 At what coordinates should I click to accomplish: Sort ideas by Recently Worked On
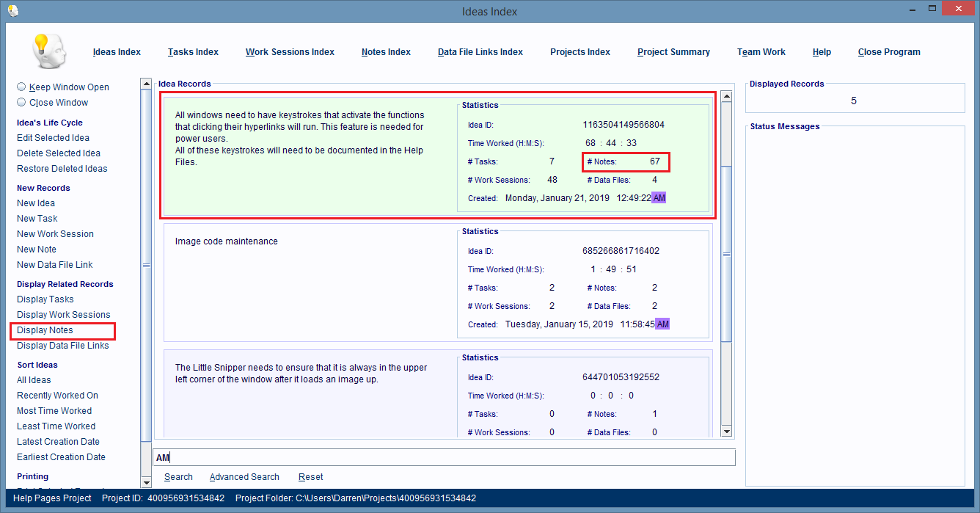pyautogui.click(x=57, y=396)
